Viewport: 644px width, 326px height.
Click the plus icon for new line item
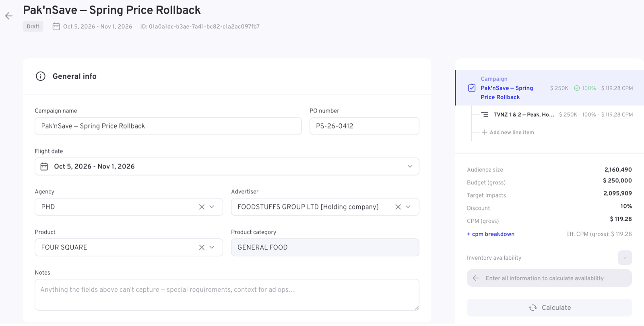tap(485, 132)
